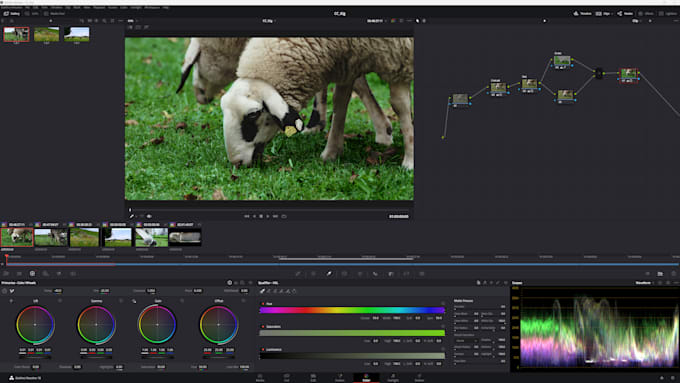The height and width of the screenshot is (383, 680).
Task: Select the second gallery still thumbnail
Action: [x=46, y=34]
